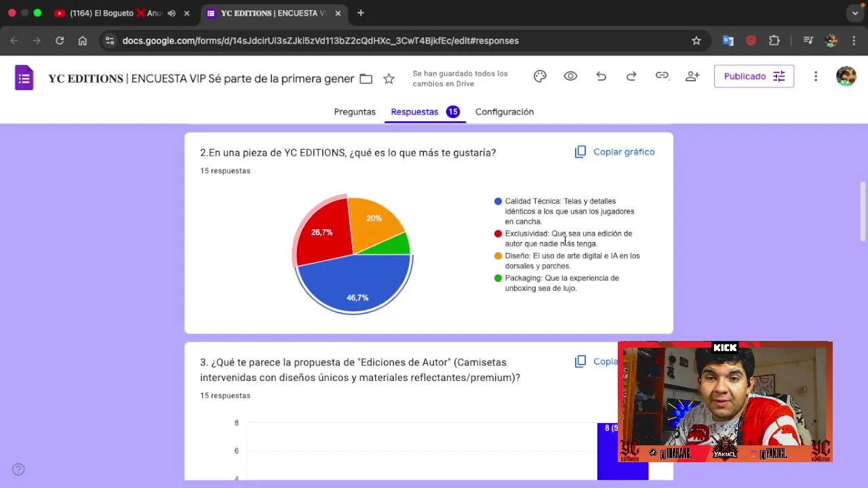Select Diseño legend entry
This screenshot has width=868, height=488.
click(568, 260)
